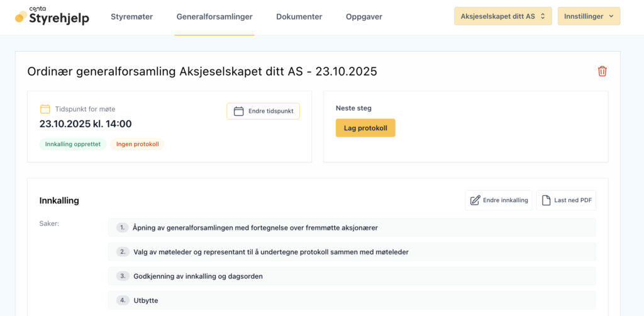Select agenda item 2 Valg av møteleder
Image resolution: width=644 pixels, height=316 pixels.
(270, 252)
